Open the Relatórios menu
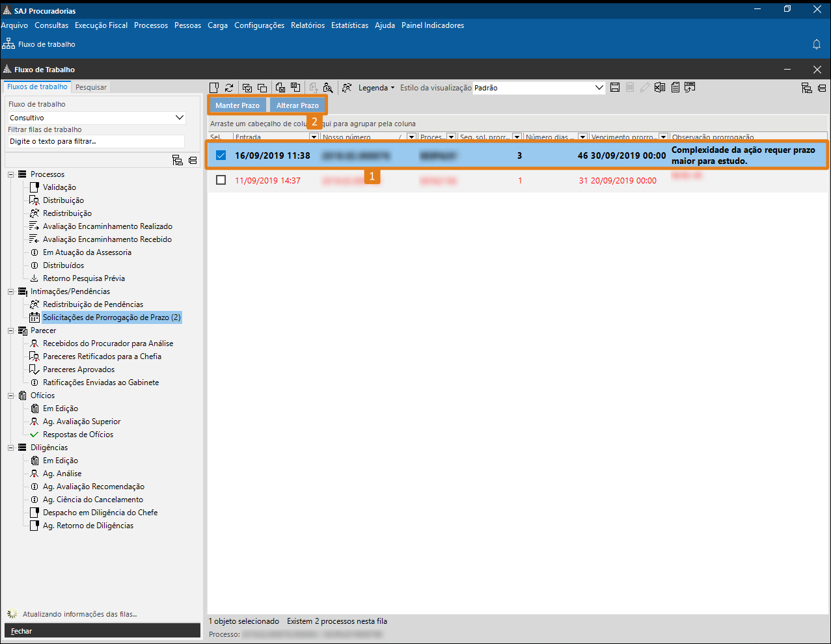Viewport: 831px width, 644px height. pos(308,25)
